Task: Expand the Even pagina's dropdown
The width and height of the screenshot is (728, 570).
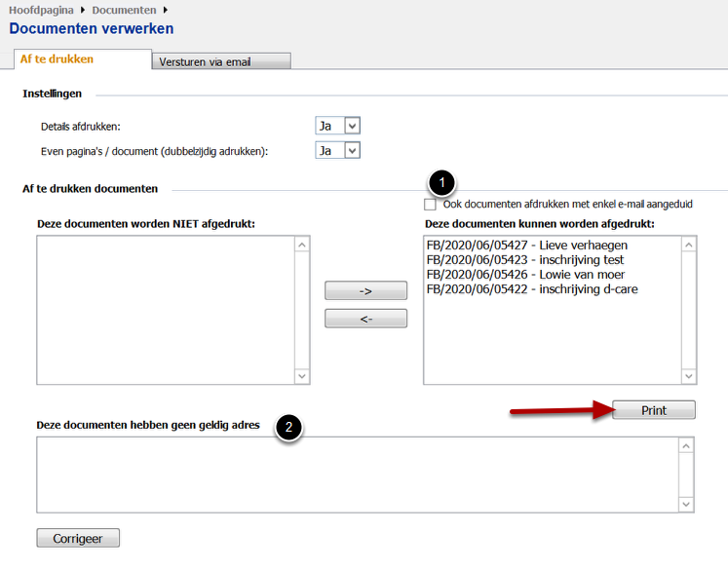Action: tap(338, 150)
